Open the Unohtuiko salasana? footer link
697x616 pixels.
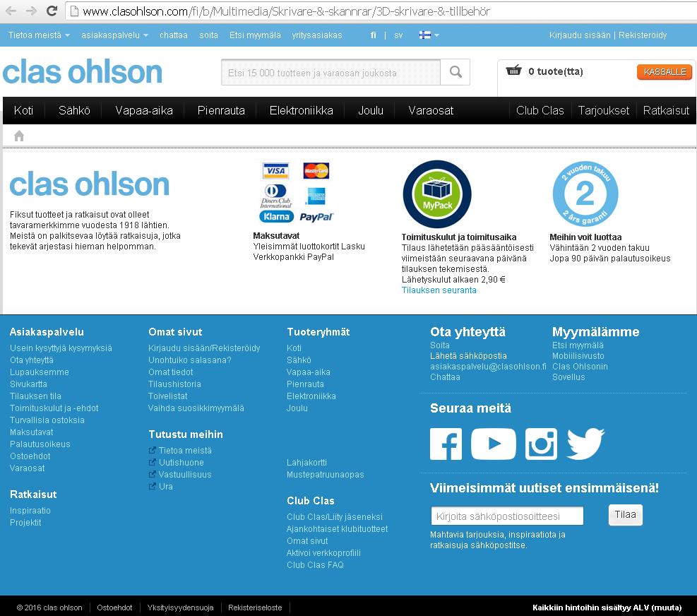(x=190, y=360)
